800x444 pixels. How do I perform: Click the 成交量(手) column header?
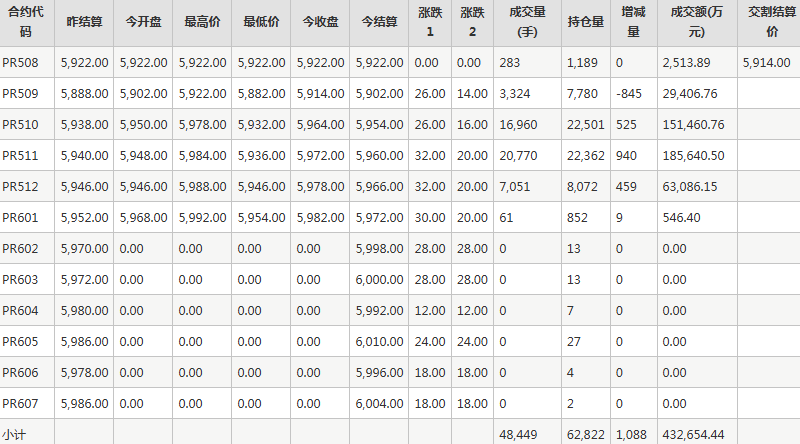click(x=528, y=22)
